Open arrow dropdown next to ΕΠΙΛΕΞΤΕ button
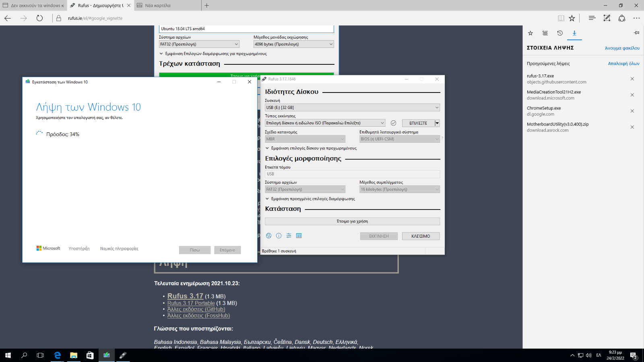The width and height of the screenshot is (644, 362). tap(437, 123)
